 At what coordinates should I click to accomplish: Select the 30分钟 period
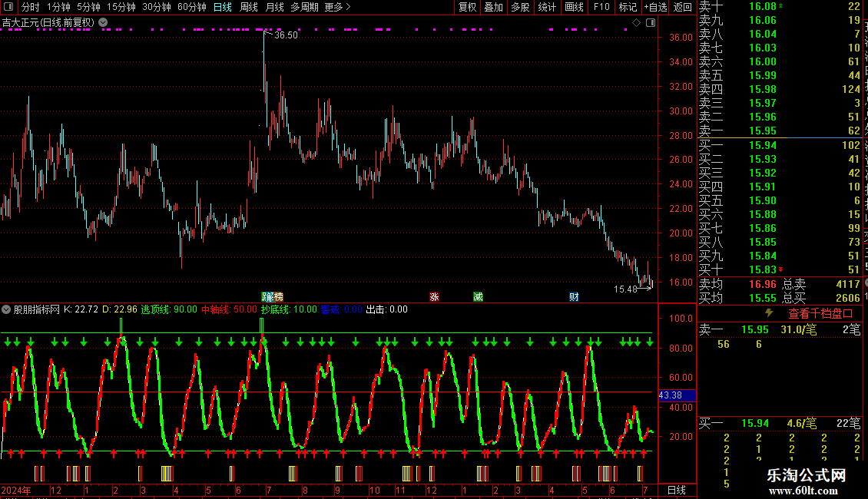[x=156, y=7]
